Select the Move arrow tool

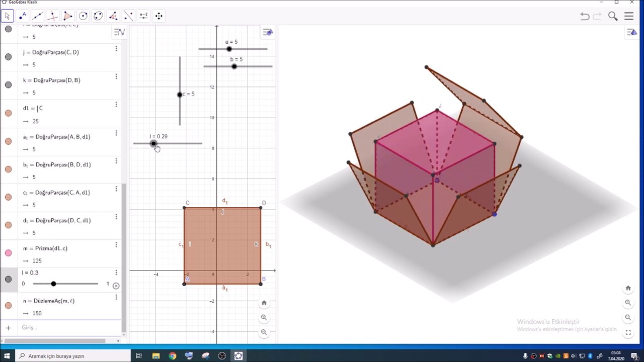tap(7, 16)
